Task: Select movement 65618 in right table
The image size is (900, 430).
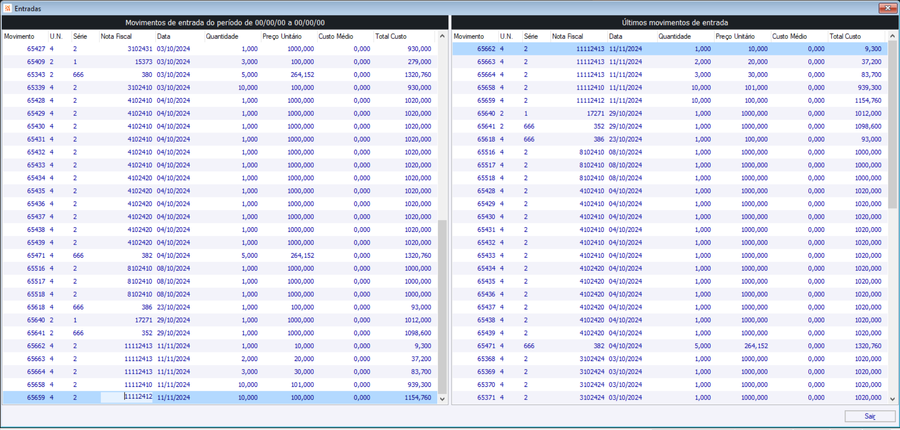Action: [670, 139]
